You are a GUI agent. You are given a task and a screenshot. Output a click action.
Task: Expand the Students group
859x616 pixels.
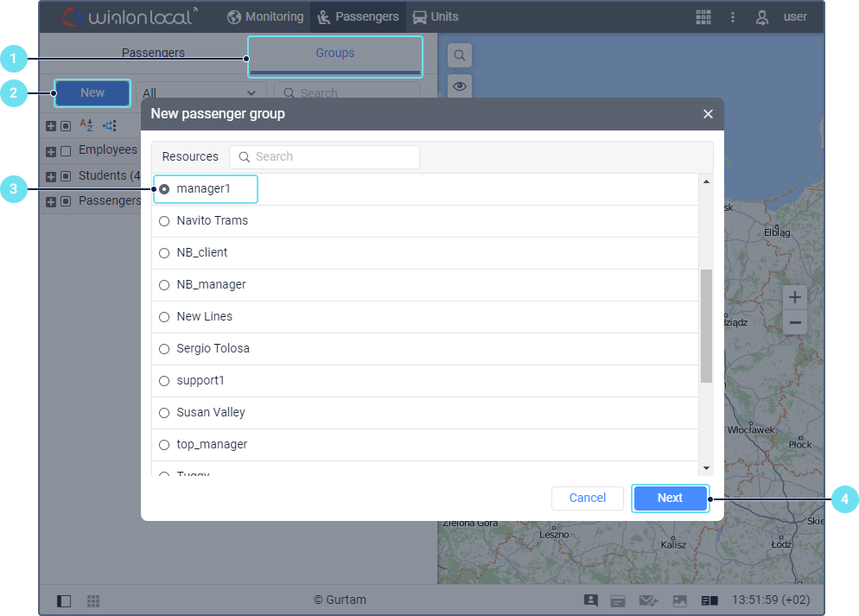point(51,176)
